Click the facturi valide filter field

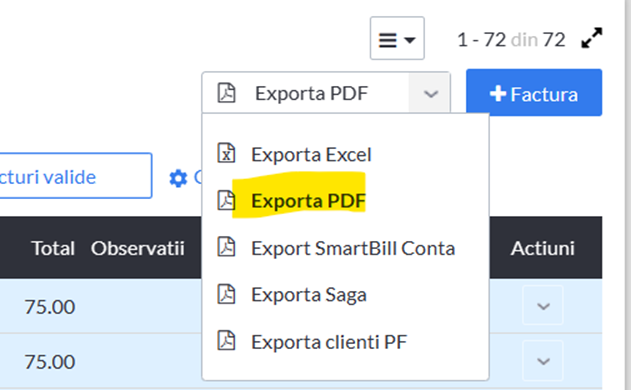[74, 175]
